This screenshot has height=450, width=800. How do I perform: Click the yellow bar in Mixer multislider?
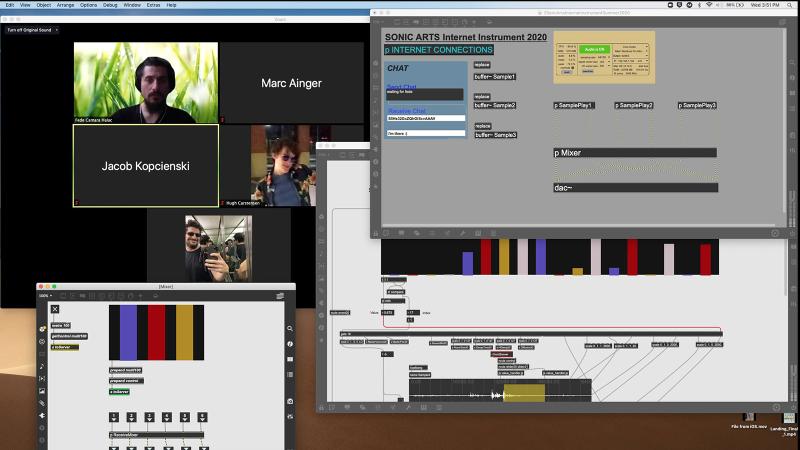tap(184, 332)
